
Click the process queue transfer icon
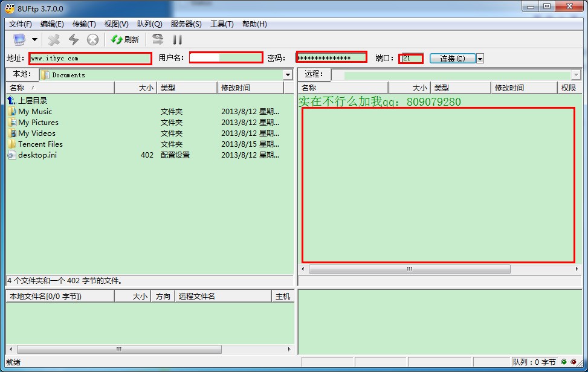point(158,40)
